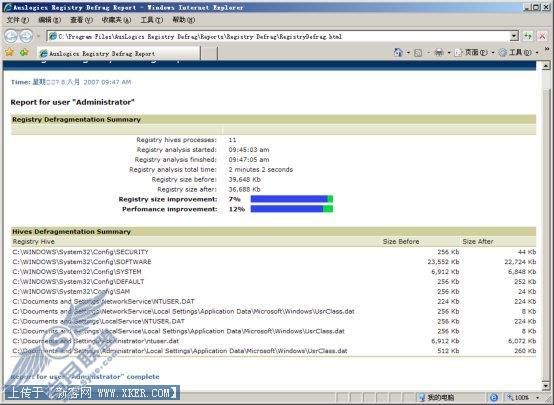Screen dimensions: 554x405
Task: Select the Config\SOFTWARE hive row
Action: (274, 262)
